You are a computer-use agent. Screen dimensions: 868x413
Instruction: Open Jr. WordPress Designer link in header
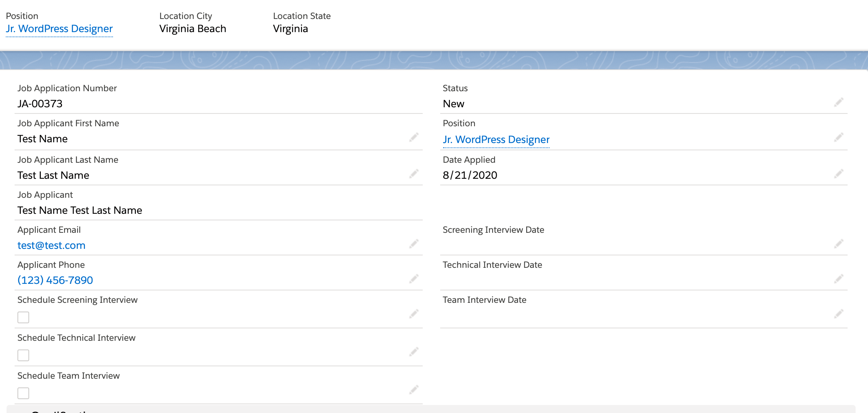click(x=59, y=28)
